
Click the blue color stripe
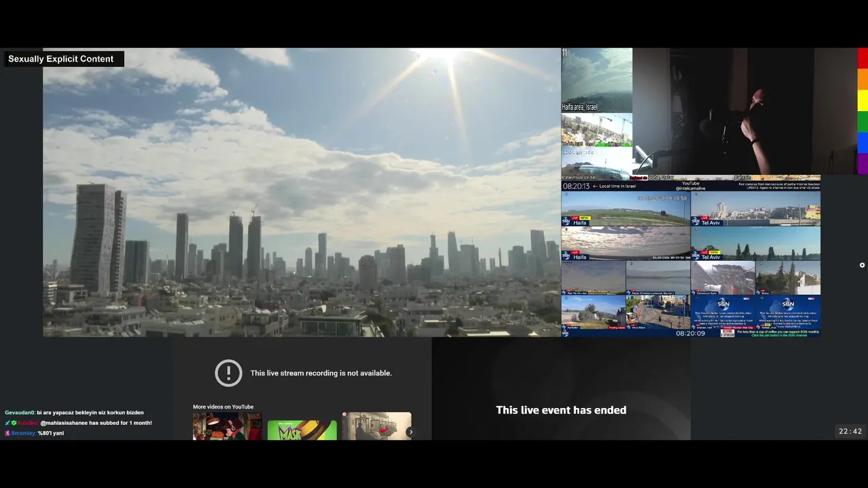tap(863, 143)
